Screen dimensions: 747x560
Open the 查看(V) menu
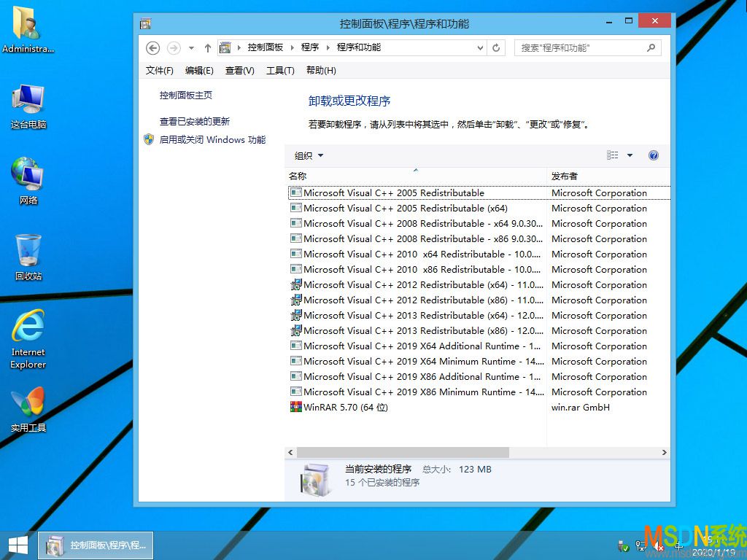pyautogui.click(x=239, y=71)
